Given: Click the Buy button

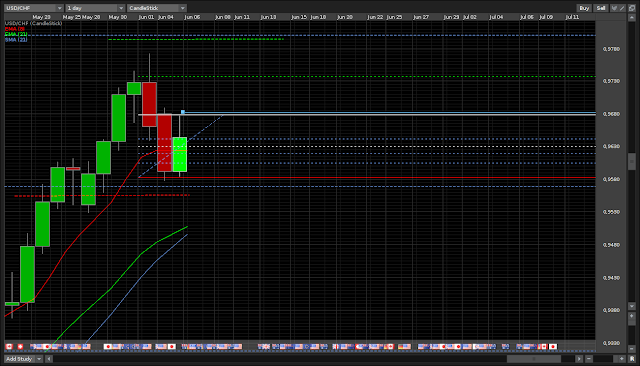Looking at the screenshot, I should click(584, 8).
